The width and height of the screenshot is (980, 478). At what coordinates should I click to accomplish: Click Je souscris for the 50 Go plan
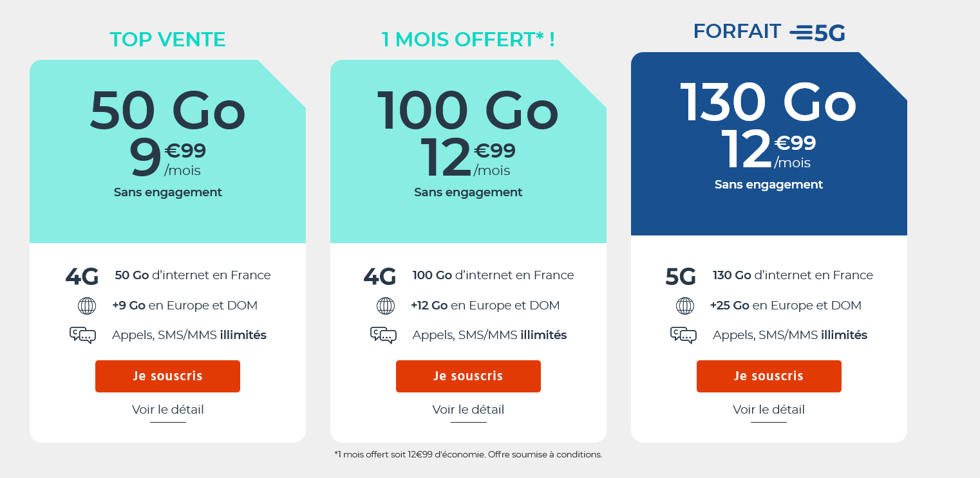[x=167, y=376]
